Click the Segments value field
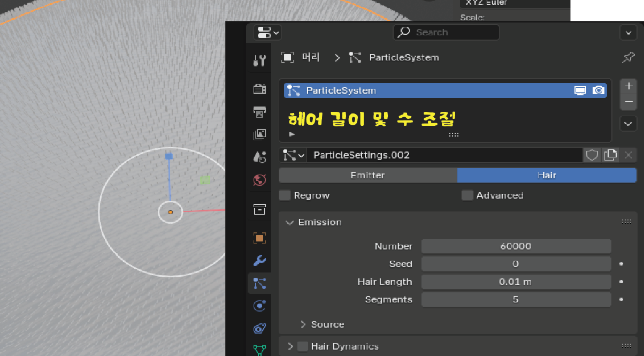 516,299
